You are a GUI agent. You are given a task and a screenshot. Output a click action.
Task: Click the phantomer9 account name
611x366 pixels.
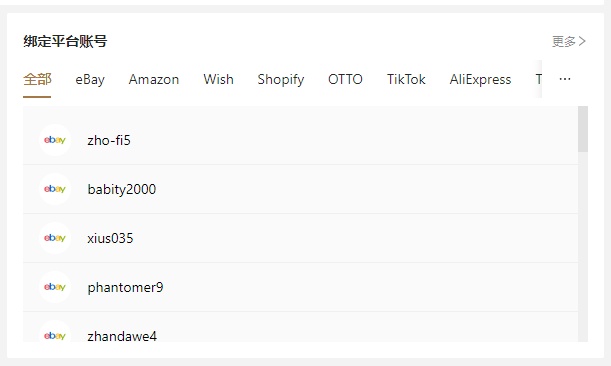(x=125, y=288)
